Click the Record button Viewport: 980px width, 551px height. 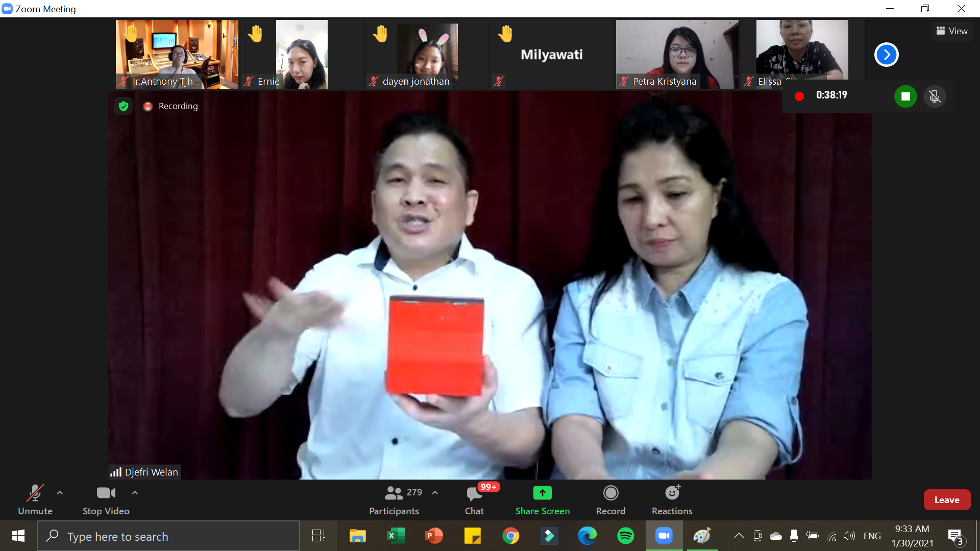[x=610, y=500]
